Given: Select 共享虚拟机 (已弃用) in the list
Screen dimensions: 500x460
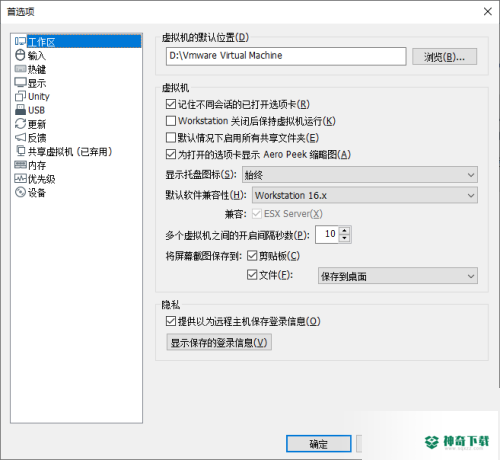Looking at the screenshot, I should (64, 152).
